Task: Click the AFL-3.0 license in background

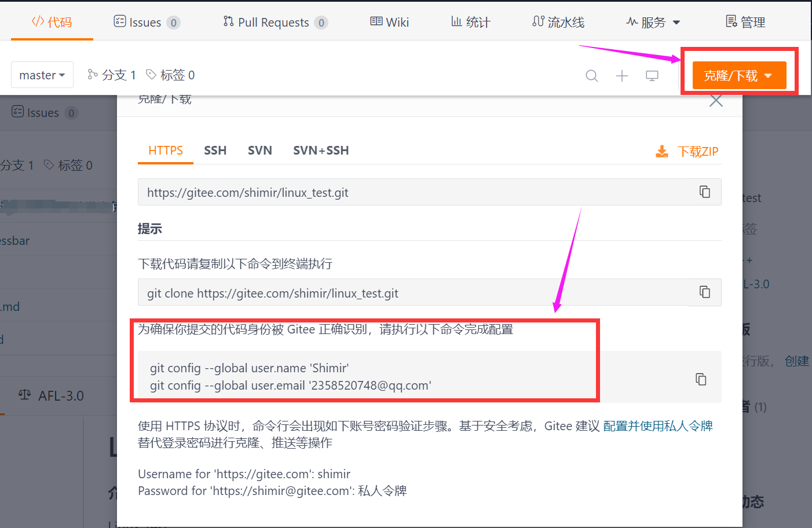Action: pyautogui.click(x=51, y=396)
